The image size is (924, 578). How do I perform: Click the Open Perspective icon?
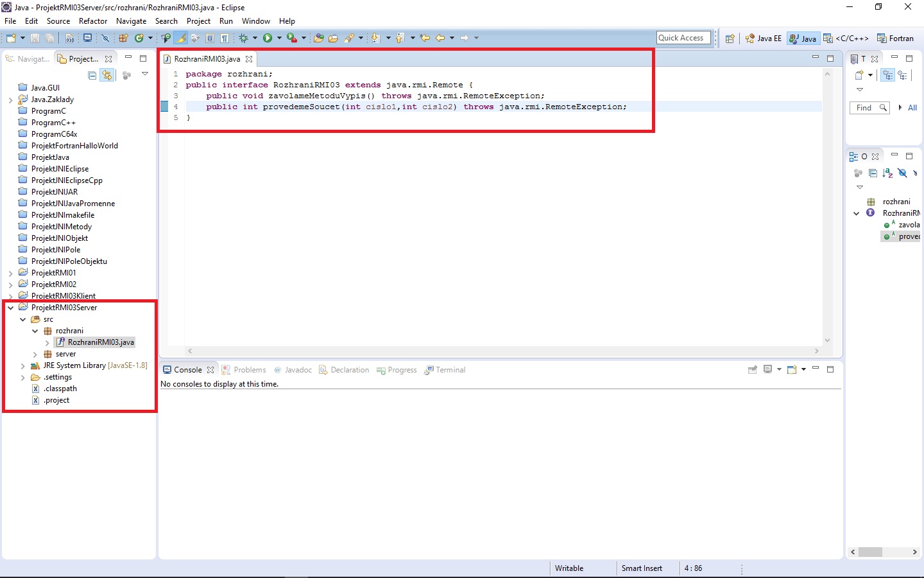pyautogui.click(x=730, y=39)
